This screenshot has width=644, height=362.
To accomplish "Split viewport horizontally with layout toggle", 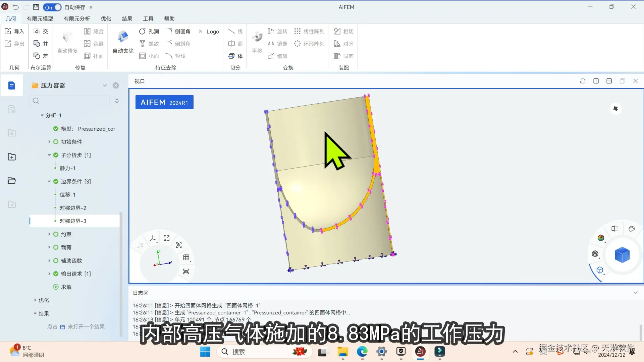I will (609, 81).
